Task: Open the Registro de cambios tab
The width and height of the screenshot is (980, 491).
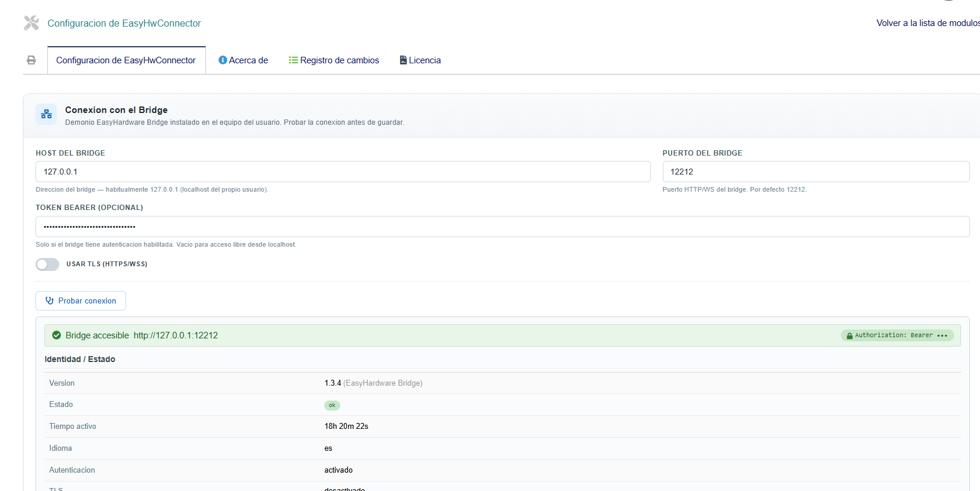Action: (x=334, y=60)
